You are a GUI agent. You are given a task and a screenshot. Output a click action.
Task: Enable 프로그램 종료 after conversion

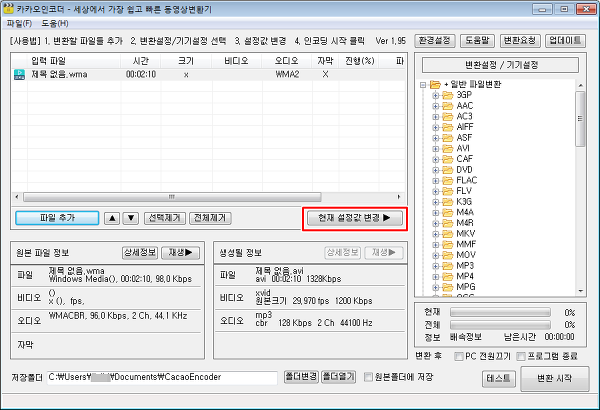point(521,356)
